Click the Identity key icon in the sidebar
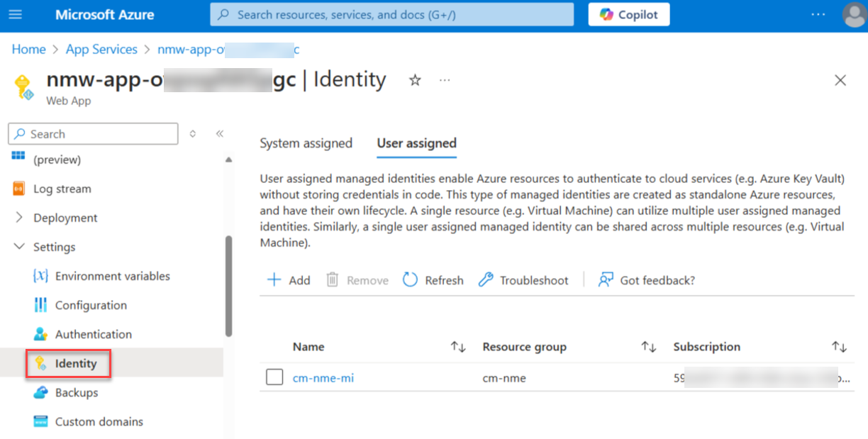 [40, 364]
